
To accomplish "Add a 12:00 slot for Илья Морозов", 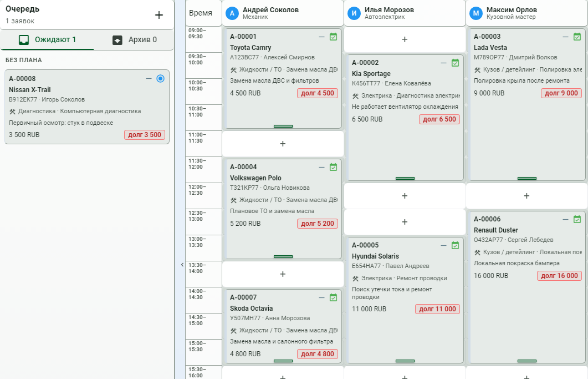I will click(405, 196).
